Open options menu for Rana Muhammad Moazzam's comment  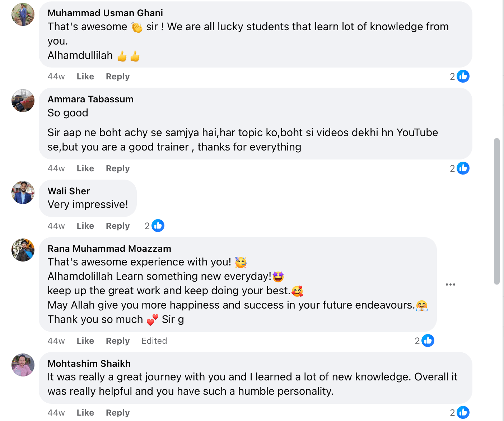451,284
